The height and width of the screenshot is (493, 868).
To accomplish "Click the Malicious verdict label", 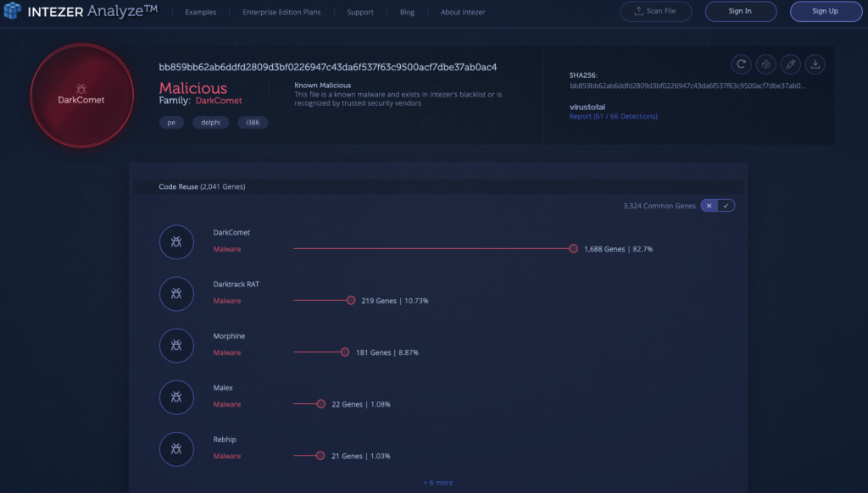I will (x=192, y=88).
